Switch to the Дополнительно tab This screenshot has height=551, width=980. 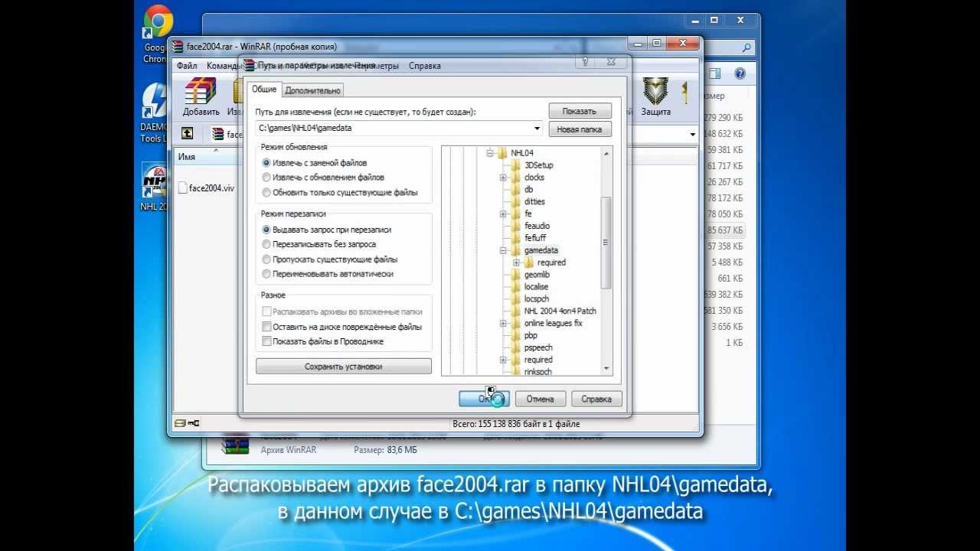(x=312, y=90)
